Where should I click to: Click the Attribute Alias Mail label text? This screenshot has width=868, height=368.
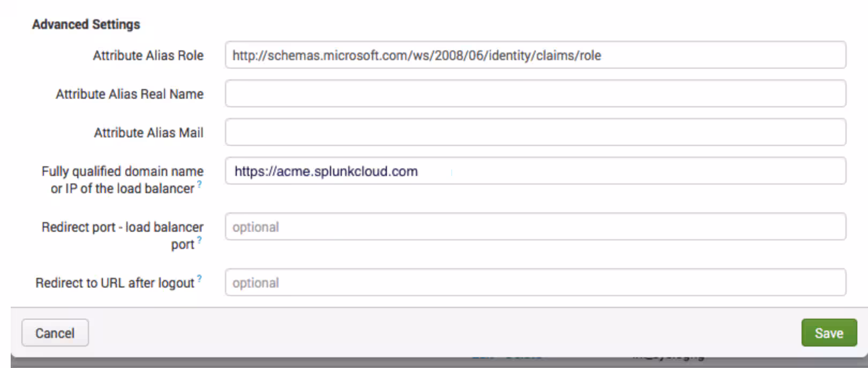[148, 133]
